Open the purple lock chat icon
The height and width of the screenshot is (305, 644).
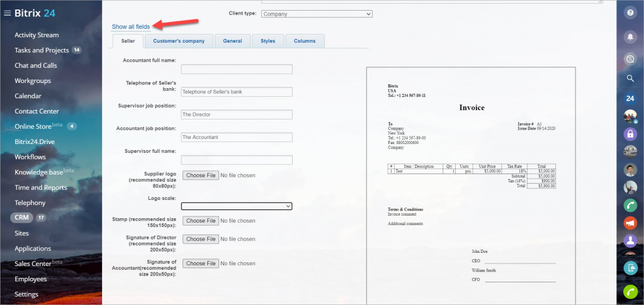tap(630, 134)
